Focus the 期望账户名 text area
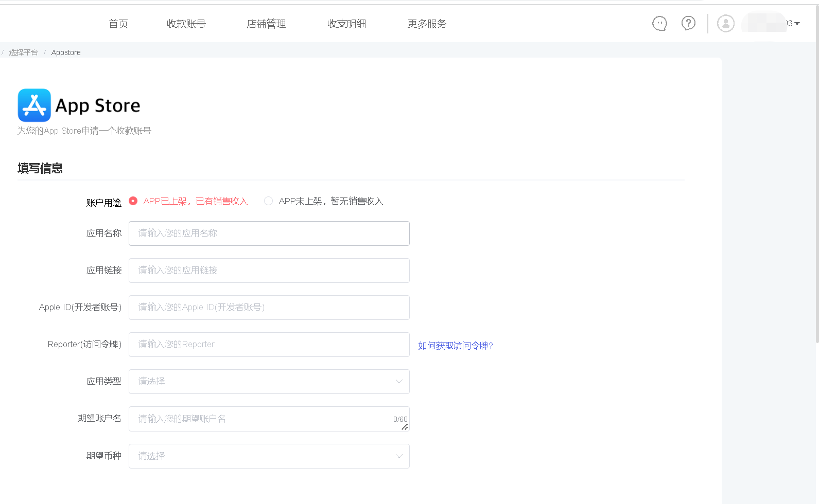The width and height of the screenshot is (819, 504). [269, 419]
